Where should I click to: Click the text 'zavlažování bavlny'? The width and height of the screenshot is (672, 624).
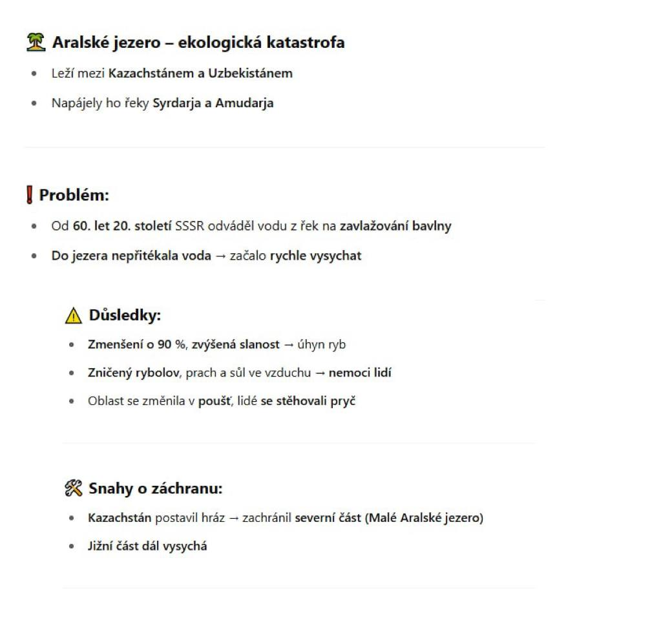point(395,226)
